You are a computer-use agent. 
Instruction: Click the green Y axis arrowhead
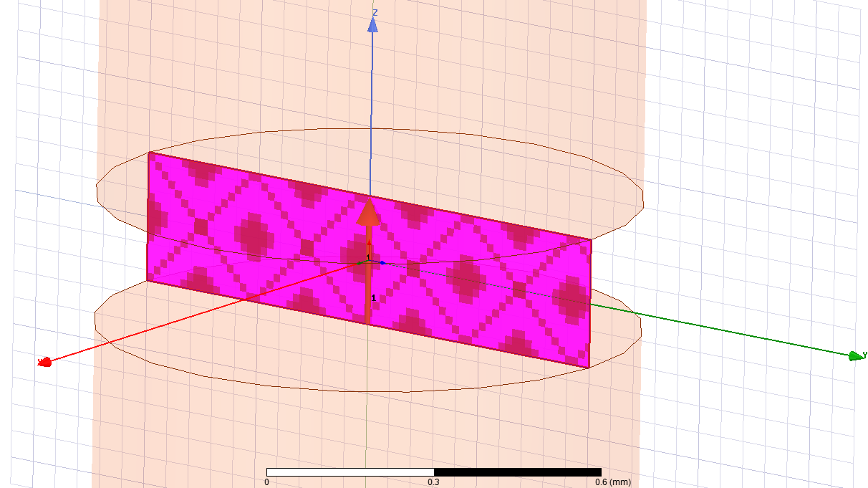click(855, 356)
